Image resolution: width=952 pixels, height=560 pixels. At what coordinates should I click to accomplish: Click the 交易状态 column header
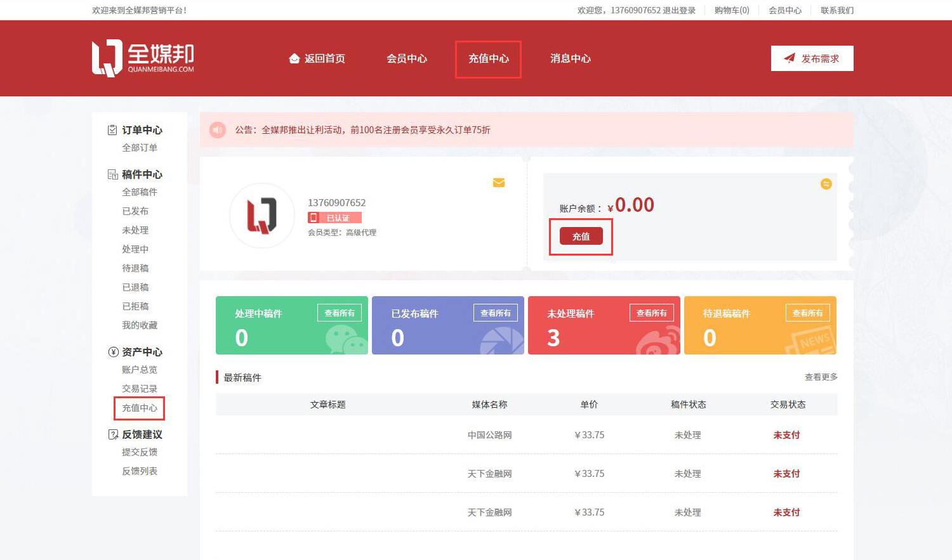click(788, 405)
